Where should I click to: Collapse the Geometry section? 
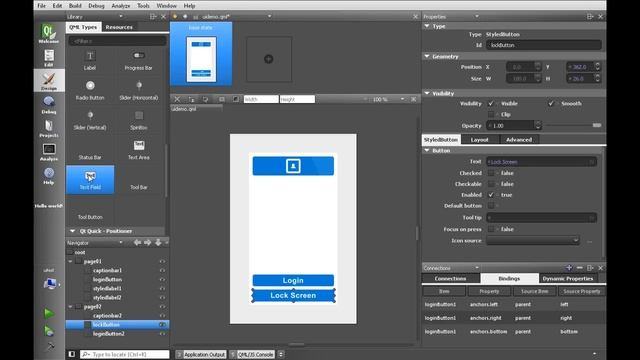pyautogui.click(x=427, y=56)
